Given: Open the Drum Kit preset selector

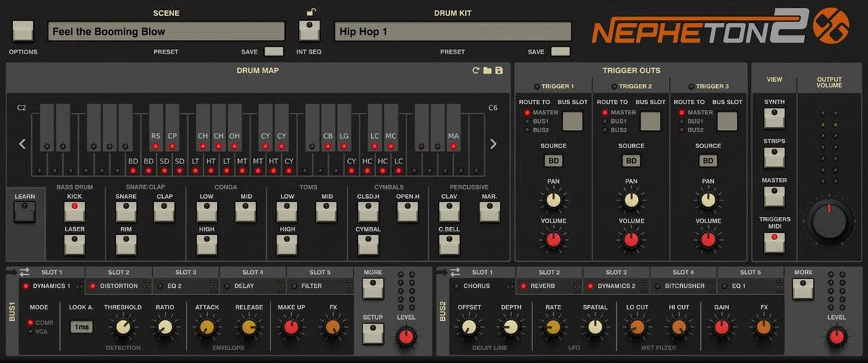Looking at the screenshot, I should 452,32.
